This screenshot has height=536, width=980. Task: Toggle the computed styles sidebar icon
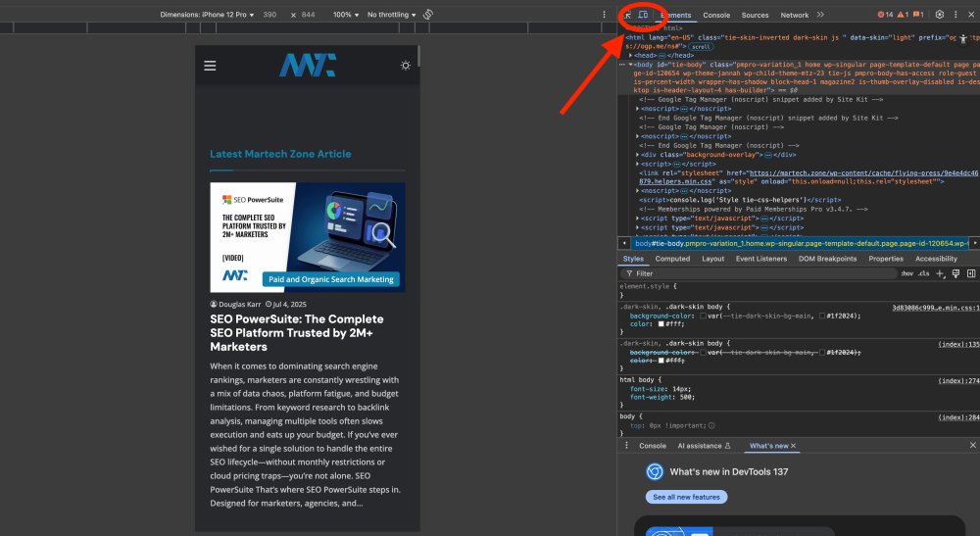point(971,273)
